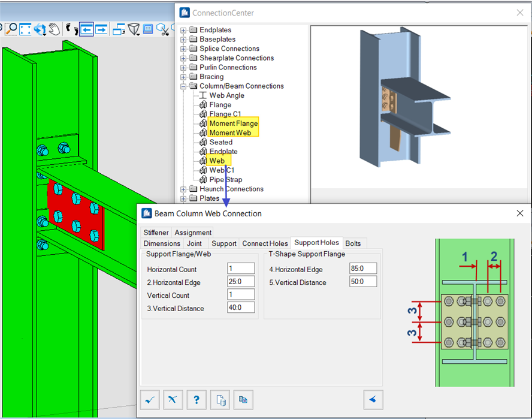Click the Walk footprints tool icon
The height and width of the screenshot is (419, 532).
[x=71, y=29]
